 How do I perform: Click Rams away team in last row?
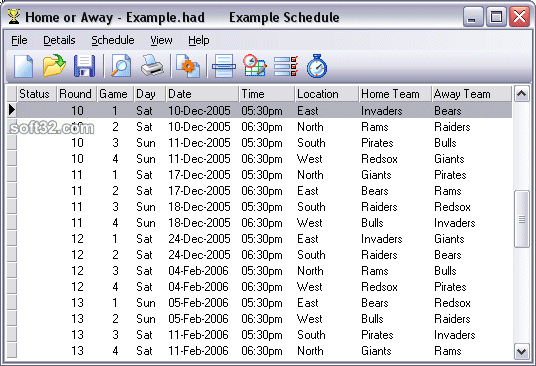point(448,351)
